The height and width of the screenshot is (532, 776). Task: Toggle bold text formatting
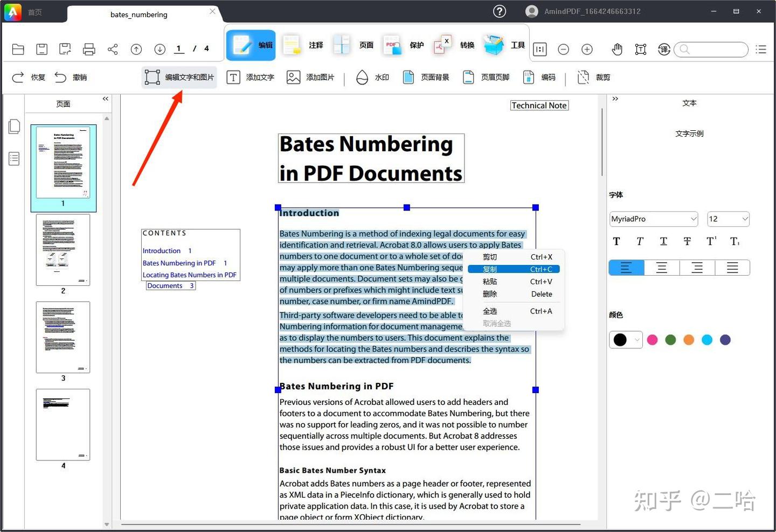pos(616,241)
